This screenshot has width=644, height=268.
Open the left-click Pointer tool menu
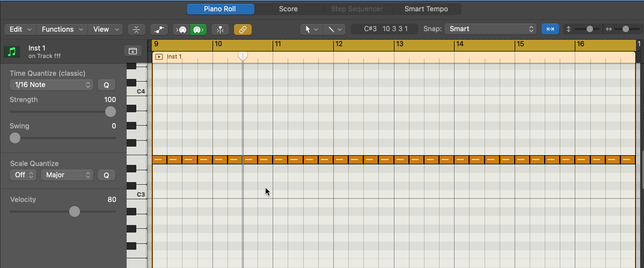click(x=311, y=30)
